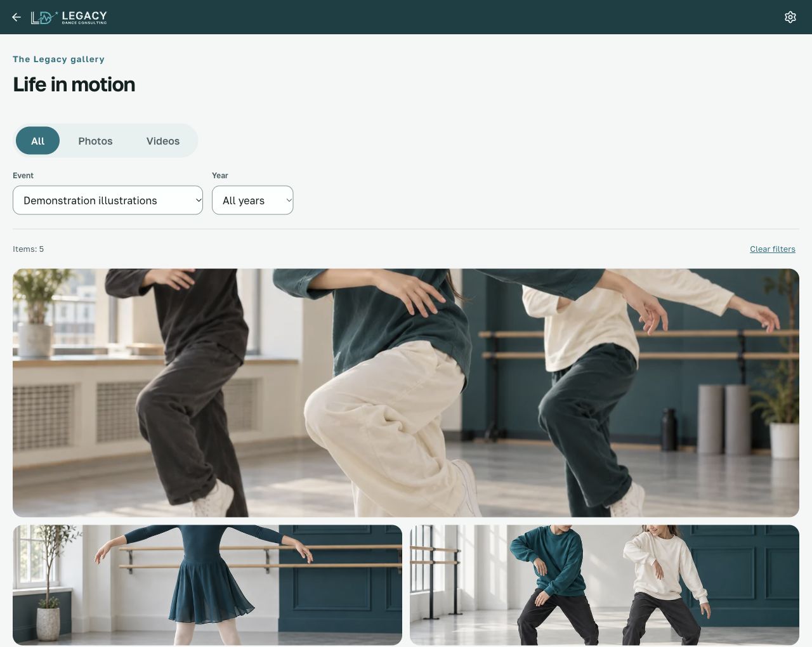Click the 'Items: 5' count text
The image size is (812, 647).
coord(29,249)
